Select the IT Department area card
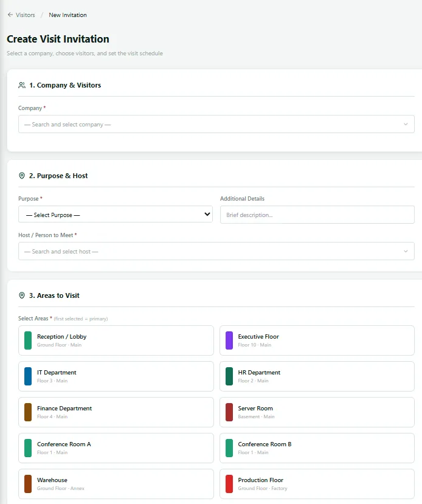 pos(116,376)
